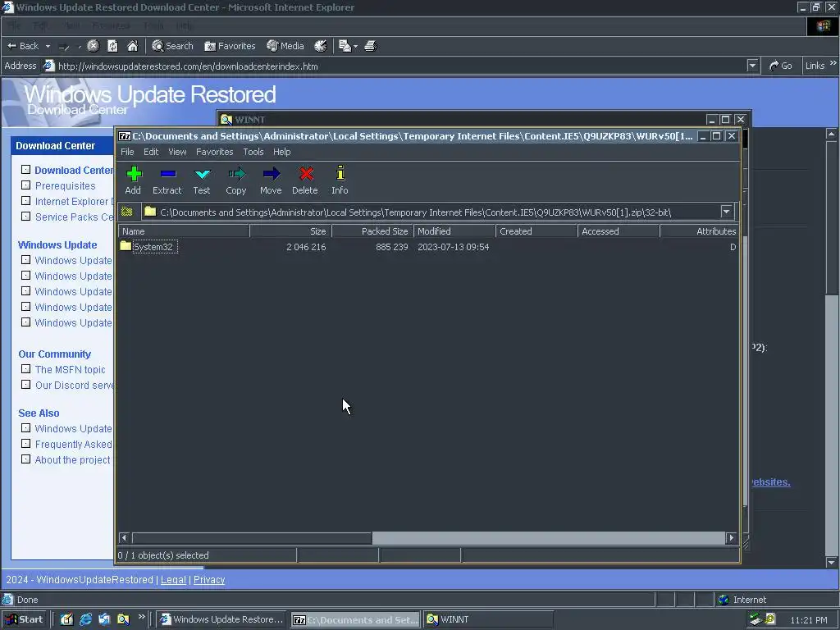Sort by Packed Size column header
This screenshot has width=840, height=630.
(x=373, y=231)
